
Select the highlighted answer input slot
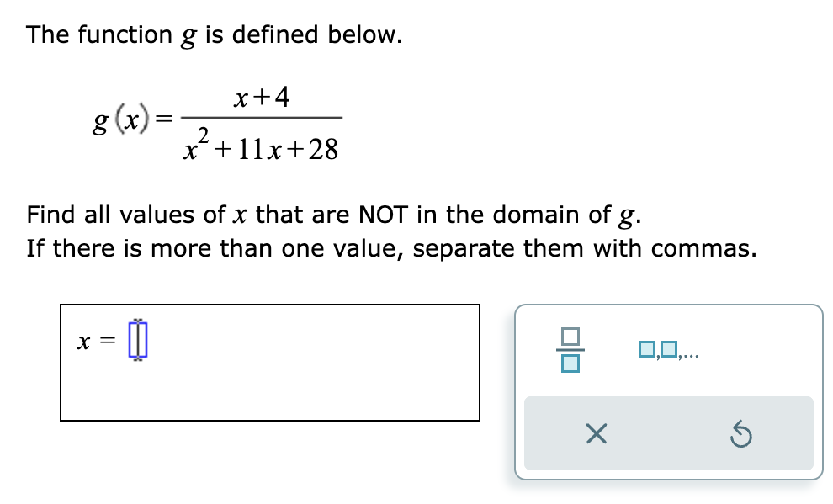137,339
